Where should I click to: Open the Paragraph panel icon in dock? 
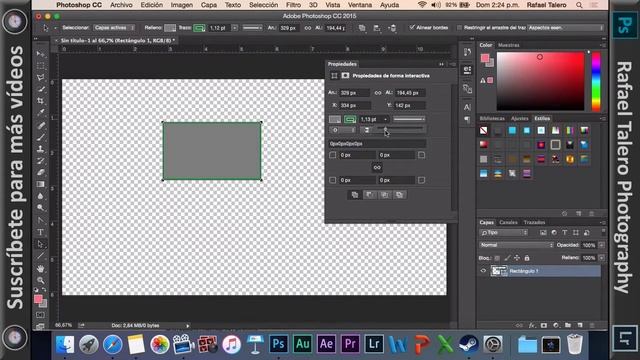point(467,120)
